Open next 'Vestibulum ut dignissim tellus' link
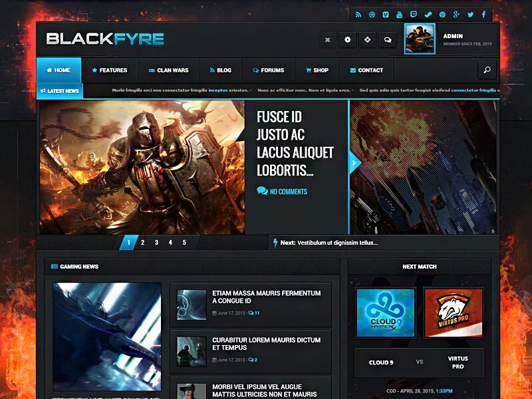 pos(337,243)
